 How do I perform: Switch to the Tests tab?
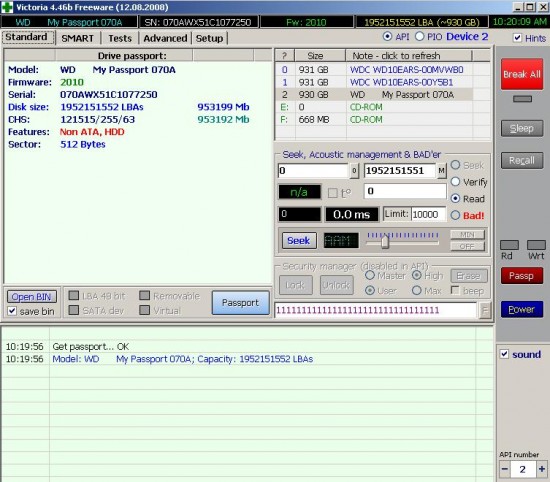click(120, 38)
